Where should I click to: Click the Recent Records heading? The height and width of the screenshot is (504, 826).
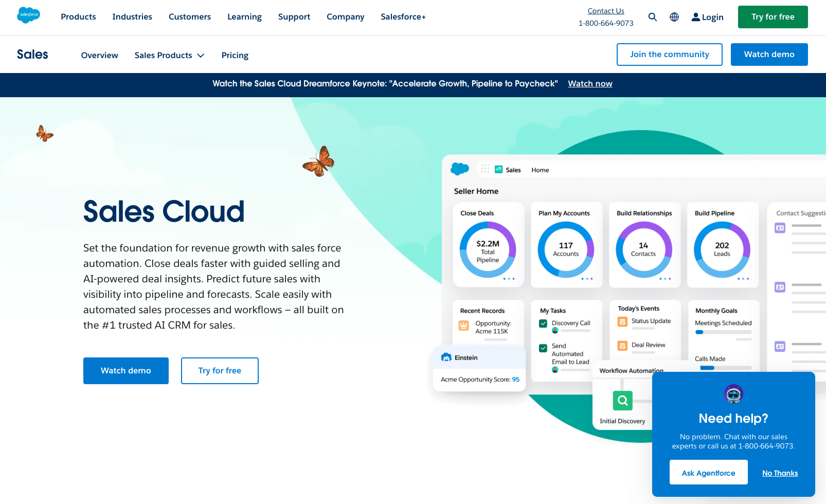[x=482, y=311]
